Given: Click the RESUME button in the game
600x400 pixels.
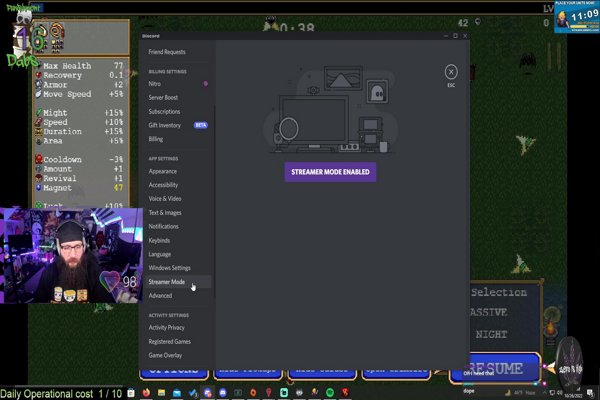Looking at the screenshot, I should pos(495,368).
